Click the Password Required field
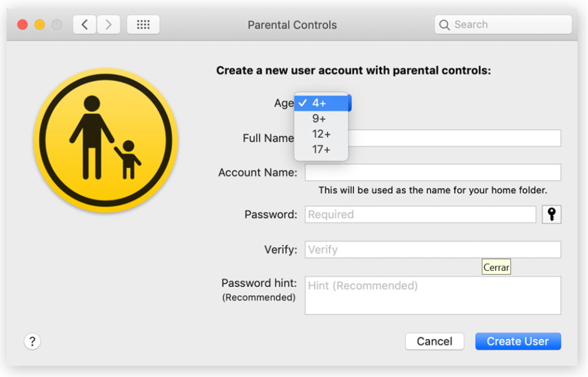This screenshot has width=588, height=377. pos(420,214)
